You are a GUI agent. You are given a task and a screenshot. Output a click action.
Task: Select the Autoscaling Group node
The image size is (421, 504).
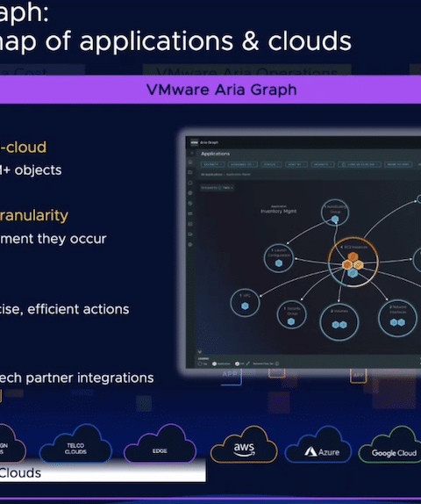(x=335, y=212)
